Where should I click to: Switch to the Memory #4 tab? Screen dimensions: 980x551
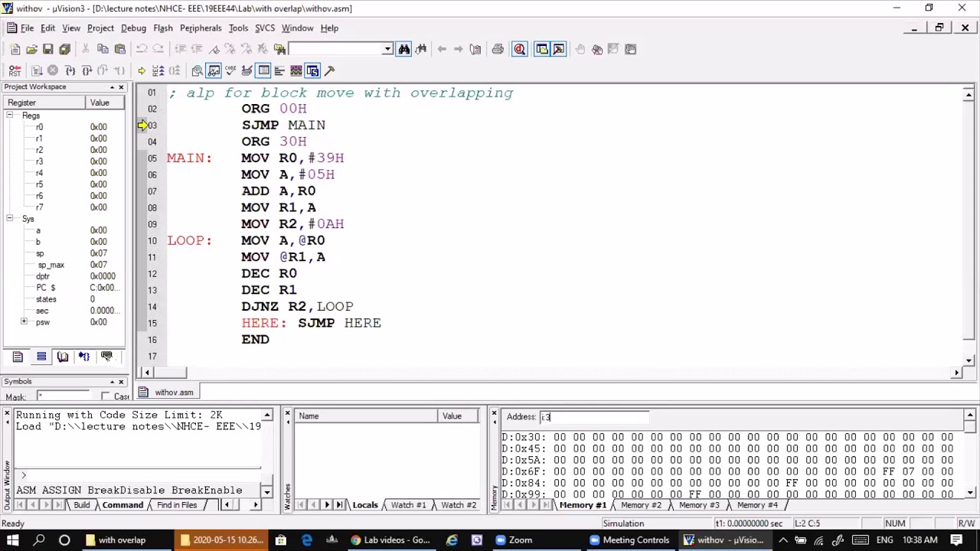coord(757,505)
